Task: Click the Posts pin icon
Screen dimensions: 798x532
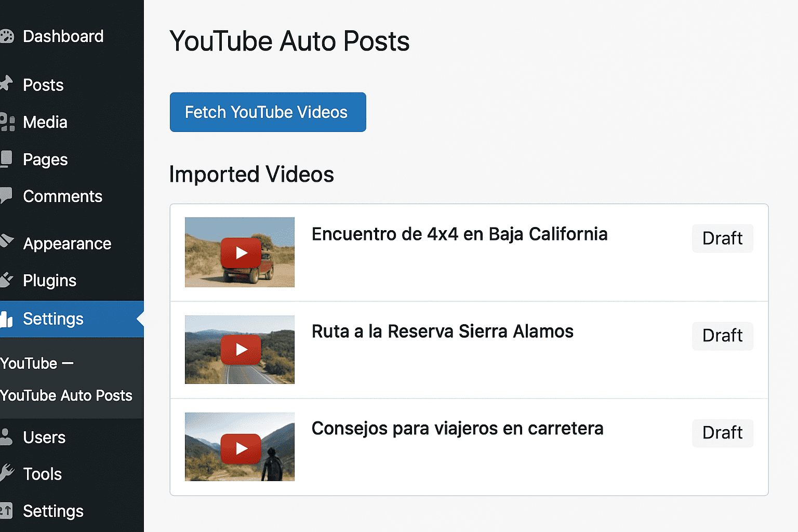Action: [6, 83]
